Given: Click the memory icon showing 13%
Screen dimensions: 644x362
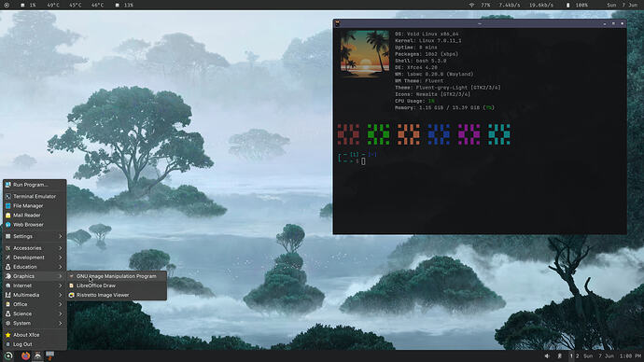Looking at the screenshot, I should coord(117,6).
